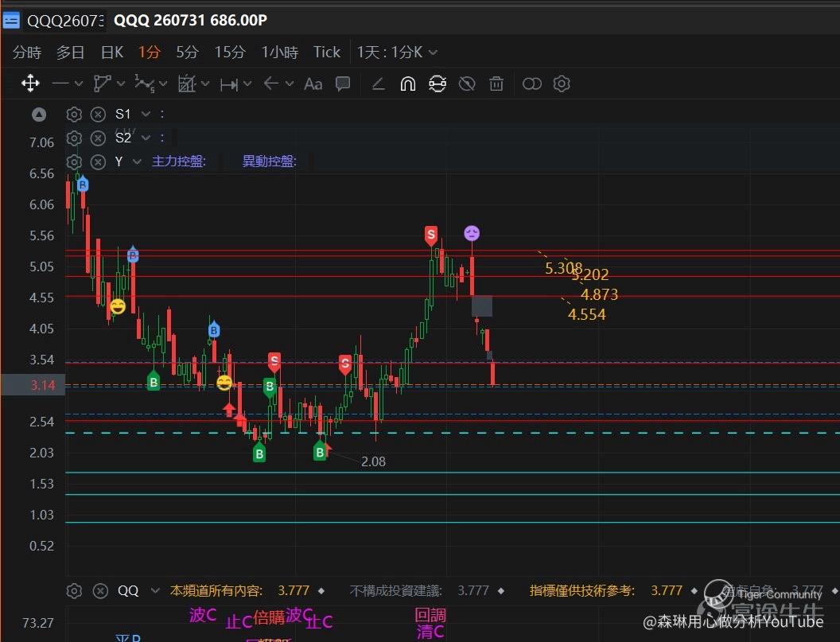Screen dimensions: 840x642
Task: Click the 指標僅供技術參考 value label
Action: click(581, 590)
